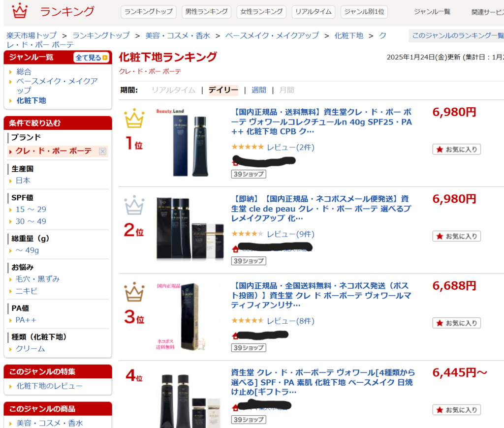Select ベースメイク・メイクアップ in genre sidebar
504x428 pixels.
tap(57, 86)
